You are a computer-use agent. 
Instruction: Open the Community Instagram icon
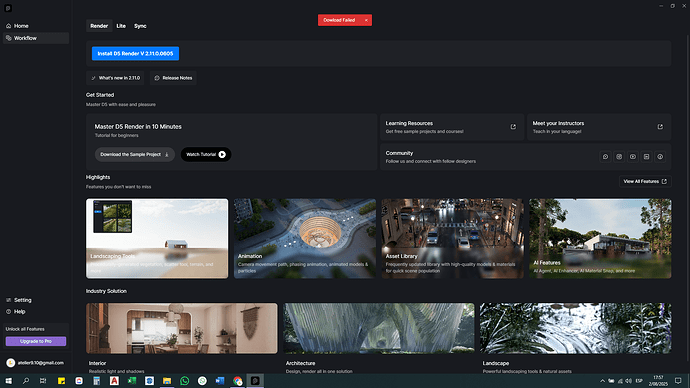tap(619, 157)
